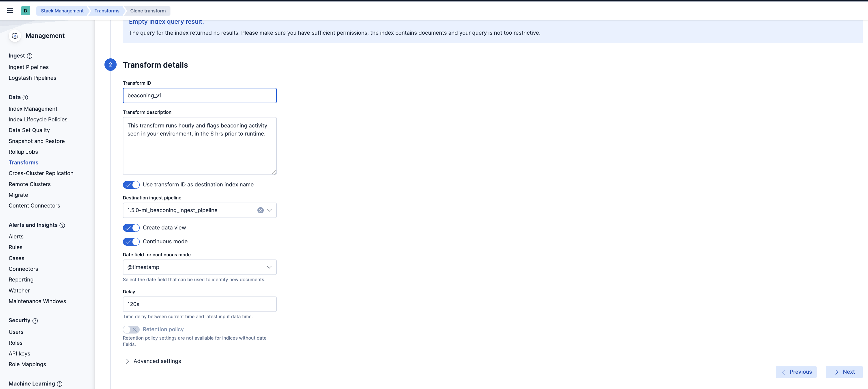Click the Previous button
This screenshot has height=389, width=868.
[796, 372]
